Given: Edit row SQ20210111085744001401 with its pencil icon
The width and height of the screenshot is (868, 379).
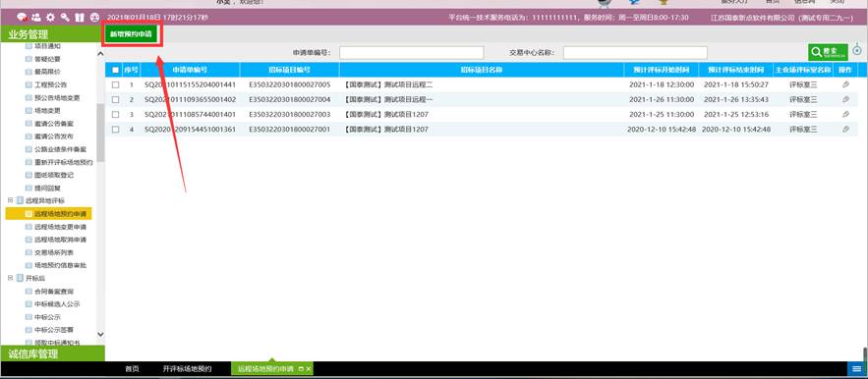Looking at the screenshot, I should 845,115.
